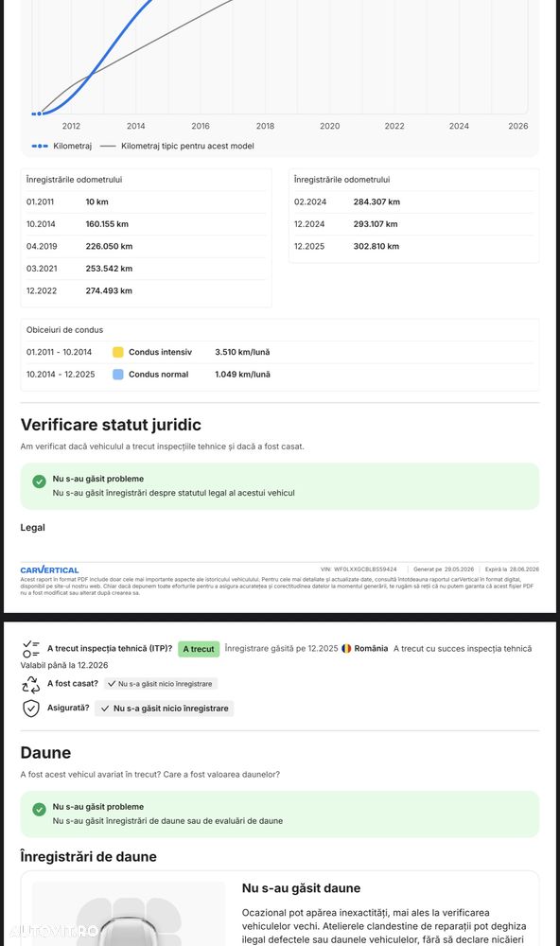Click the Daune section heading
Image resolution: width=560 pixels, height=946 pixels.
(45, 753)
